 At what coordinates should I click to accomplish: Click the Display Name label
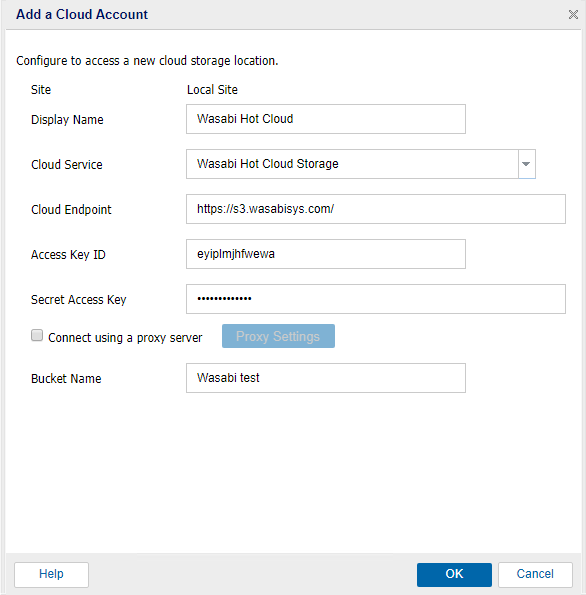pos(67,120)
